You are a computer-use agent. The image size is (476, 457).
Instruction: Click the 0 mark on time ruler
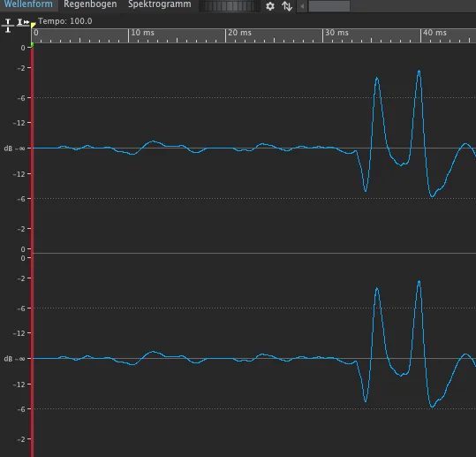36,33
